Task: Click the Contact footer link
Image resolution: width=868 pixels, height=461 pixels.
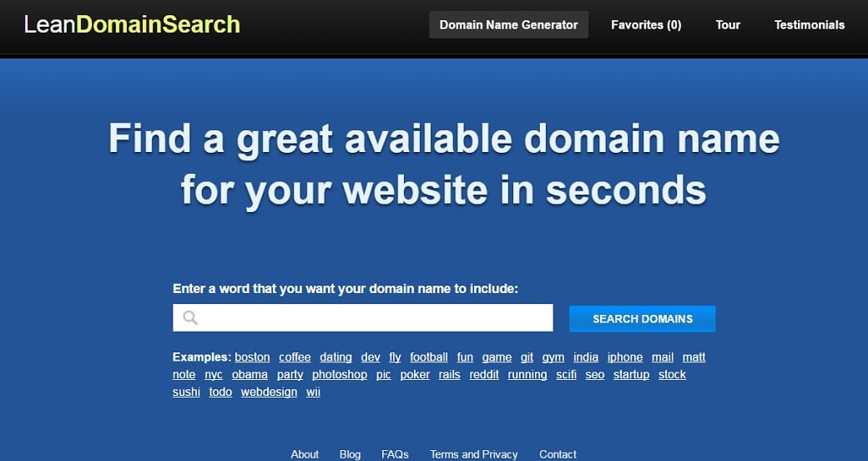Action: [x=558, y=454]
